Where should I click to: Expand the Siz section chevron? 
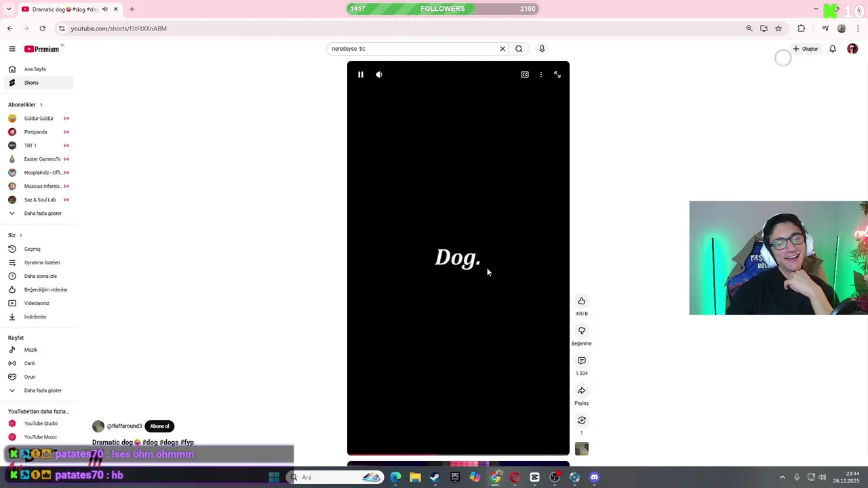tap(21, 235)
